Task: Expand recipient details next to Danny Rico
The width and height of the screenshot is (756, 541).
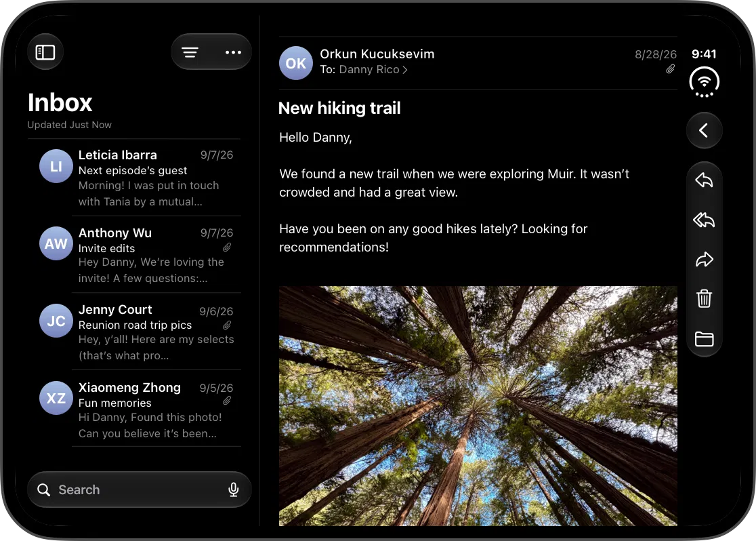Action: [x=405, y=70]
